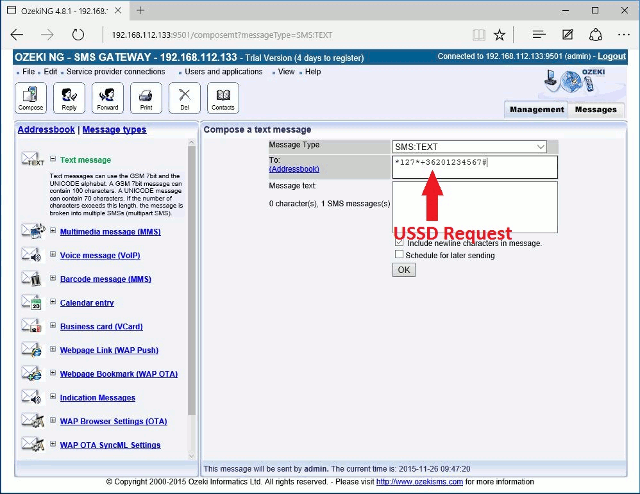The height and width of the screenshot is (494, 640).
Task: Open the browser reading view icon
Action: (479, 35)
